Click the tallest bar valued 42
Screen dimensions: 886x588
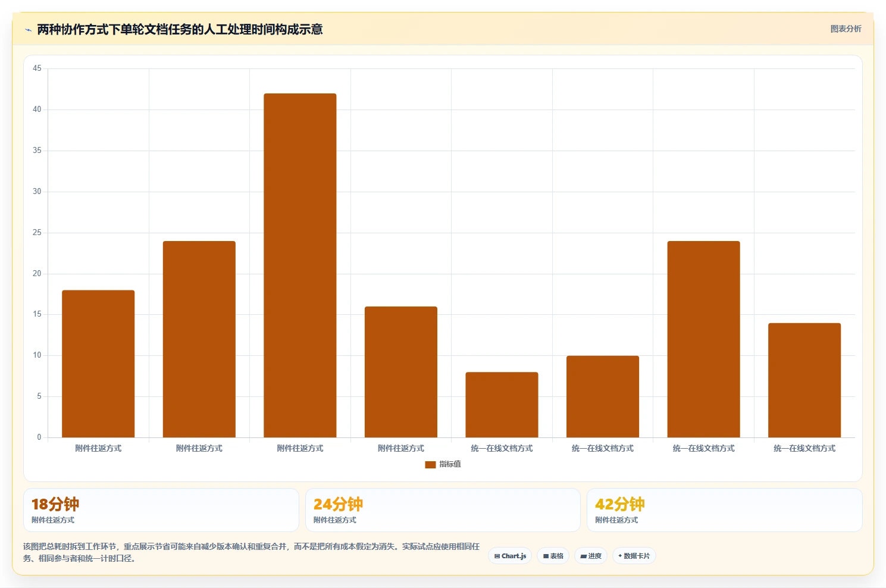click(300, 265)
